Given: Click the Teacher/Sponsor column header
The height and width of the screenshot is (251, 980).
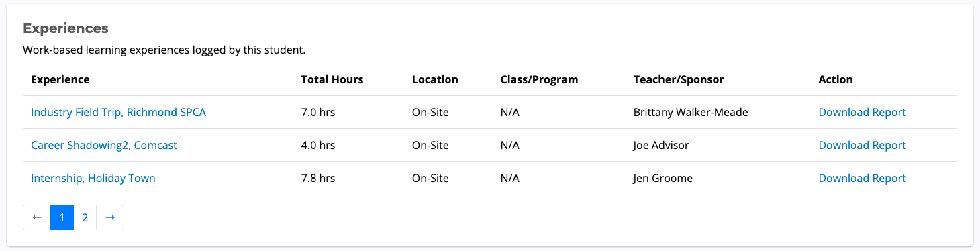Looking at the screenshot, I should [679, 79].
